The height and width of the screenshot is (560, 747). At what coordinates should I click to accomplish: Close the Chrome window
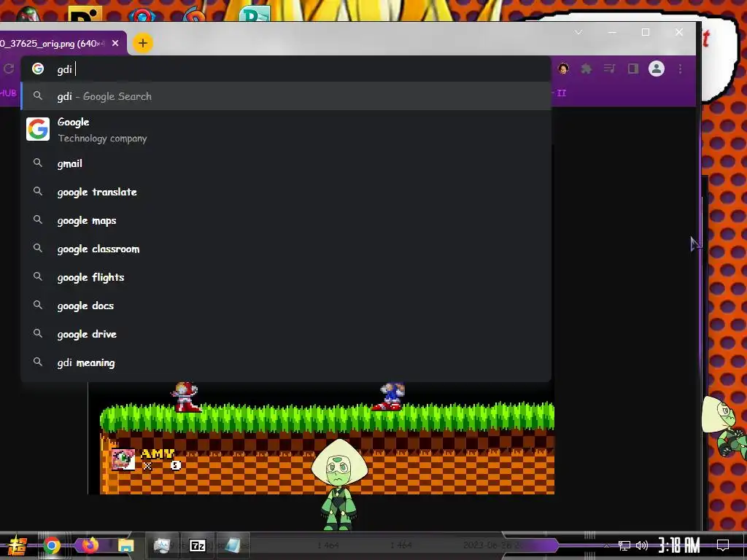(x=679, y=32)
